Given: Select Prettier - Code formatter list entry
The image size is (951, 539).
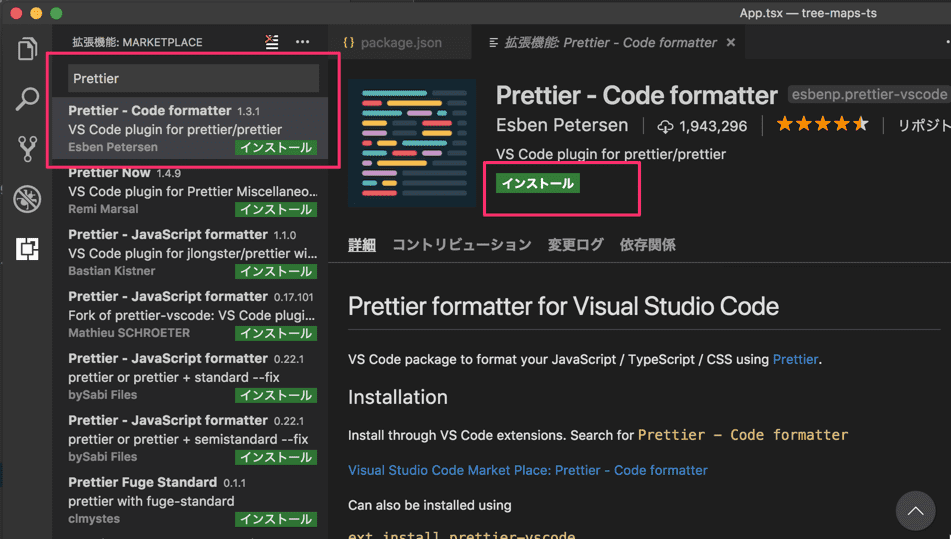Looking at the screenshot, I should point(190,129).
